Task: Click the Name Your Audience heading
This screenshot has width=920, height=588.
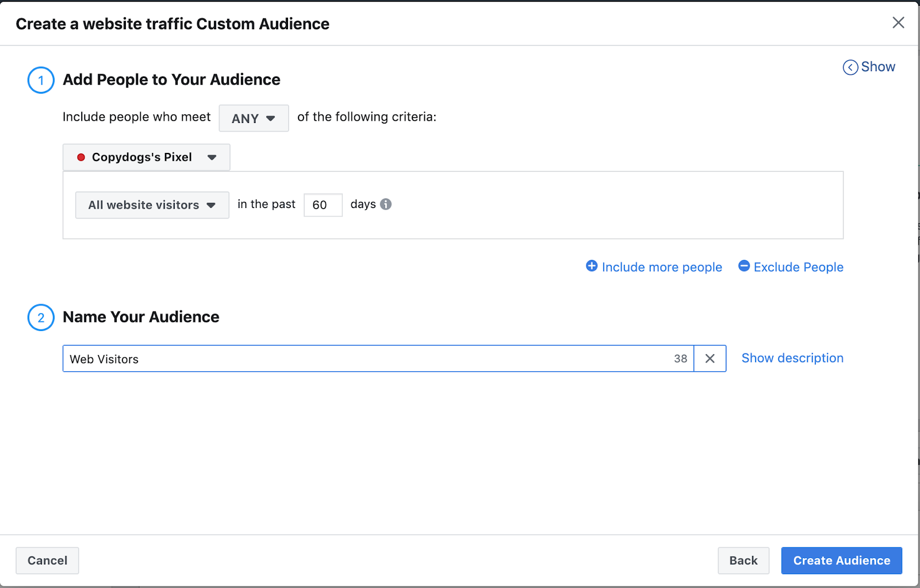Action: [x=141, y=317]
